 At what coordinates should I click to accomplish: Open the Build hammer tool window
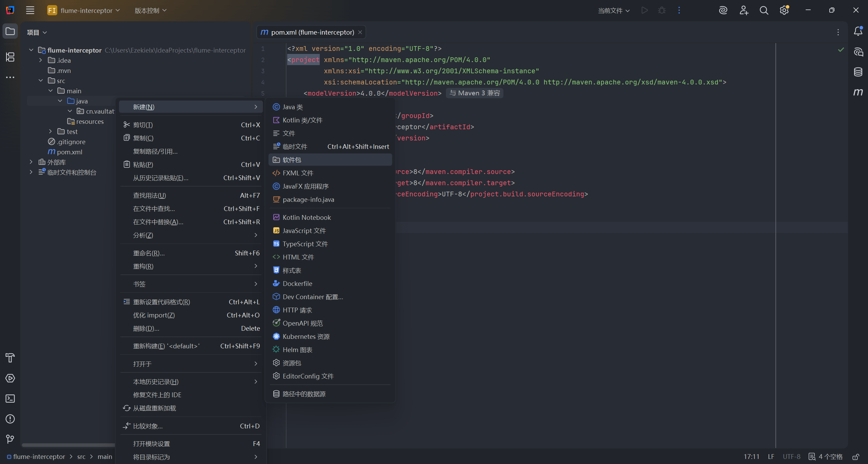click(10, 358)
